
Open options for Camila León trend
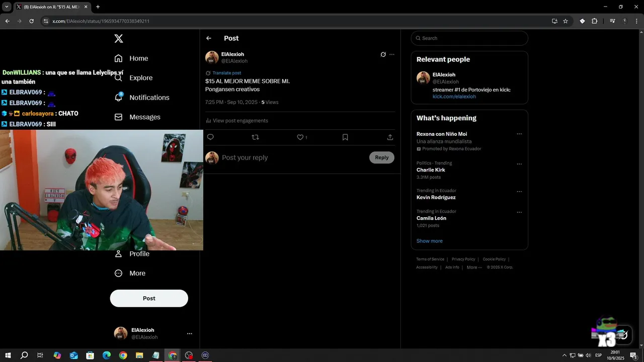point(519,212)
